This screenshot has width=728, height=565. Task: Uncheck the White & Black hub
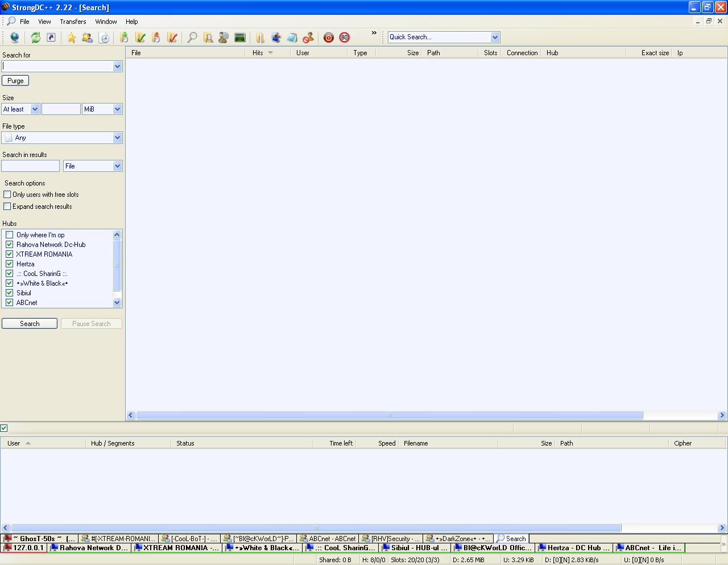click(x=10, y=283)
